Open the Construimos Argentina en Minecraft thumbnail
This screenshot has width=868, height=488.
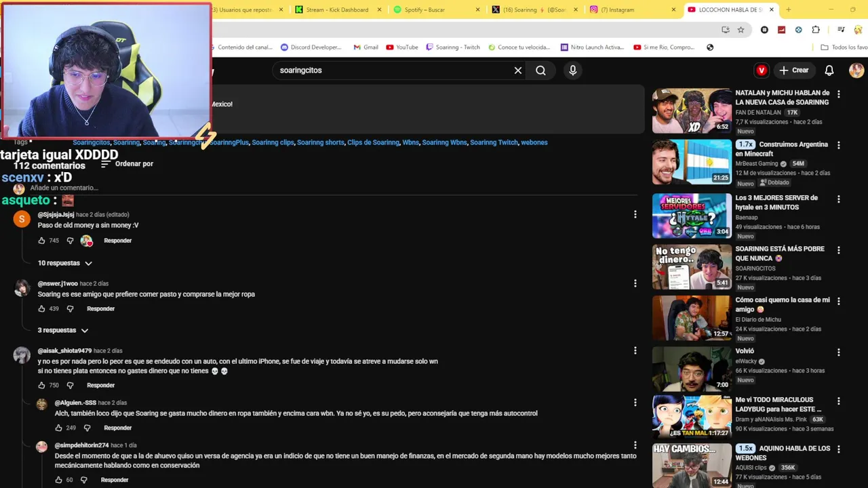692,162
